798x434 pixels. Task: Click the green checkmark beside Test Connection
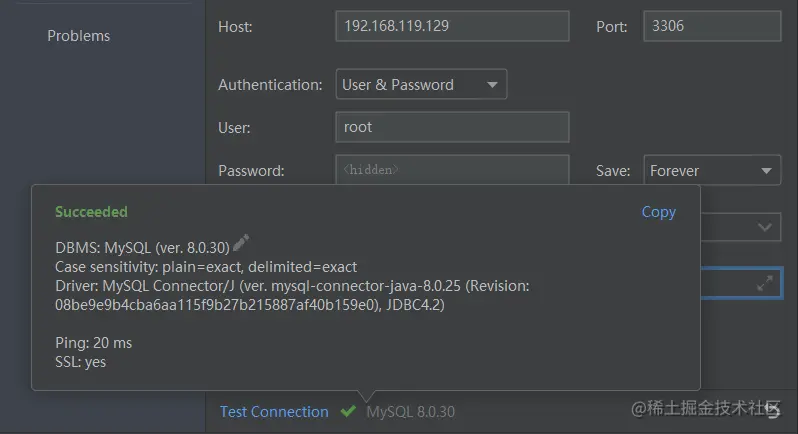[x=348, y=411]
